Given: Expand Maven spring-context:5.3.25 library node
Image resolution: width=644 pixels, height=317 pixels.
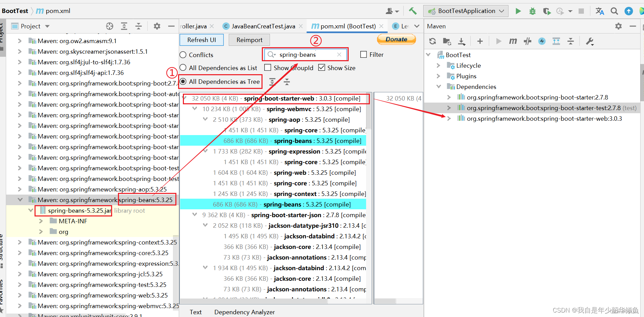Looking at the screenshot, I should [x=20, y=242].
